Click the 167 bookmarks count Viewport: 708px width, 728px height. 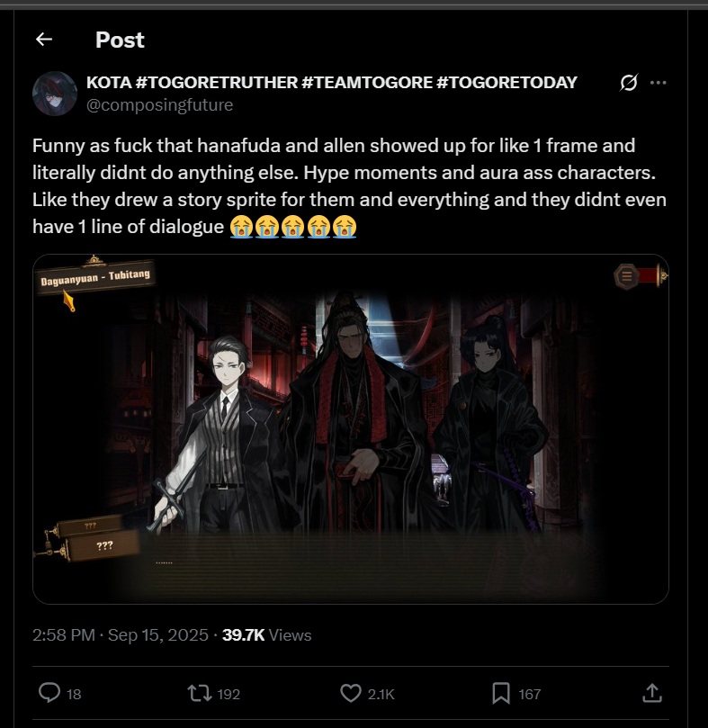(529, 694)
